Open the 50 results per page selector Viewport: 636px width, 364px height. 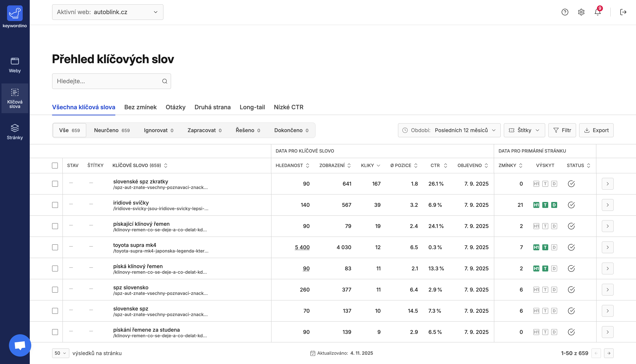(x=61, y=353)
